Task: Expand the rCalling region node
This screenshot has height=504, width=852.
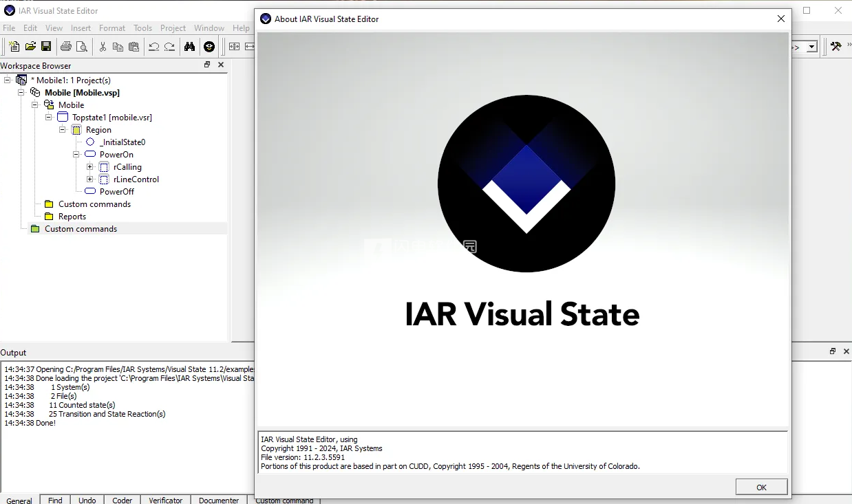Action: click(x=89, y=167)
